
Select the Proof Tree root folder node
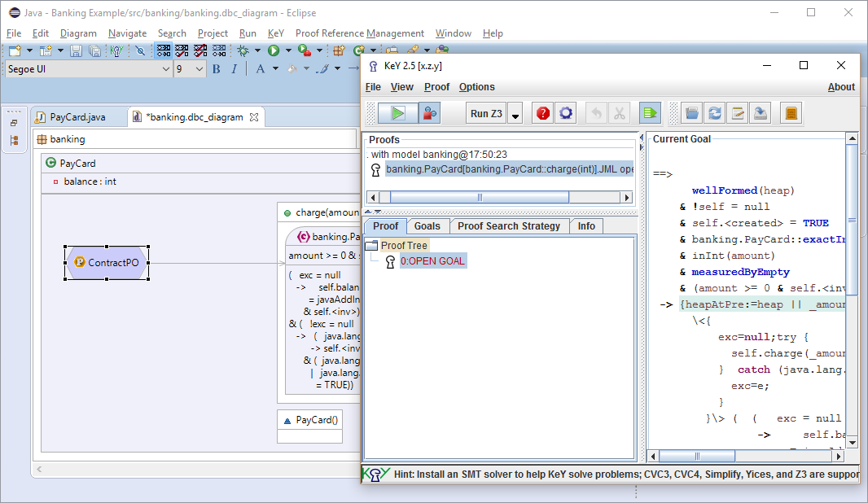[404, 245]
